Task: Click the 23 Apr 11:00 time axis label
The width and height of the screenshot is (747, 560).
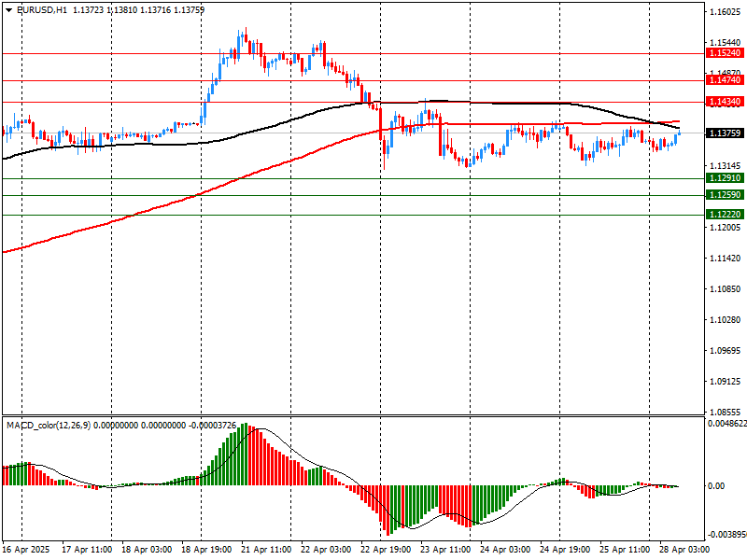Action: click(x=445, y=550)
